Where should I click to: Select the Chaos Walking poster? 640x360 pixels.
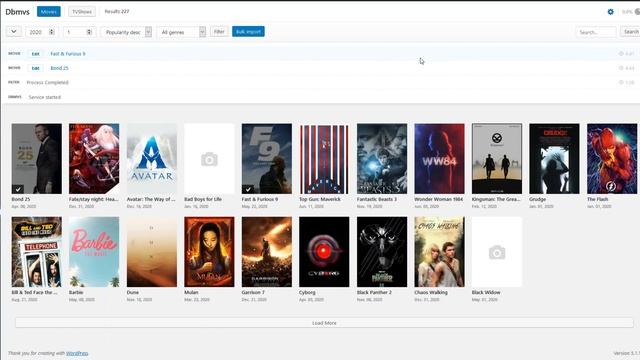[440, 252]
